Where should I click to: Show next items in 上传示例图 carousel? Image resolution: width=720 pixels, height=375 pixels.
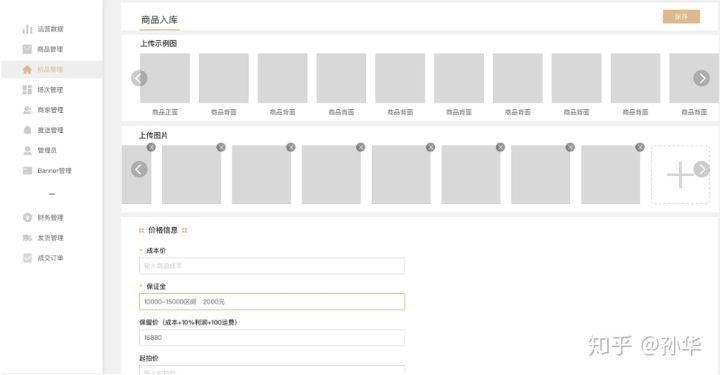[701, 78]
